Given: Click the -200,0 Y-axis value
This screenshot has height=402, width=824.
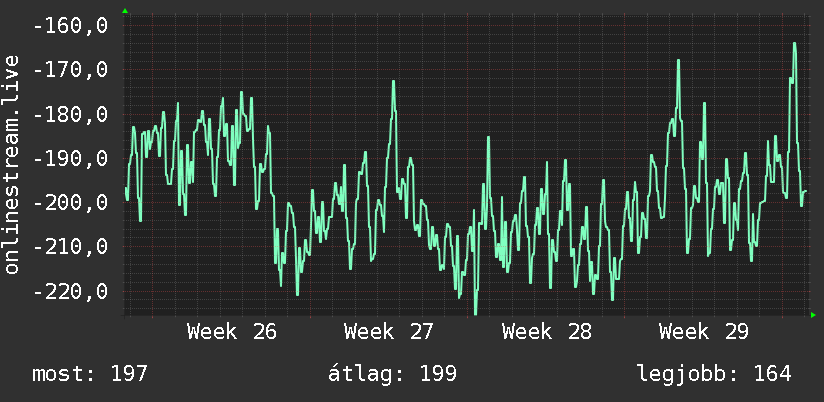Looking at the screenshot, I should 70,202.
